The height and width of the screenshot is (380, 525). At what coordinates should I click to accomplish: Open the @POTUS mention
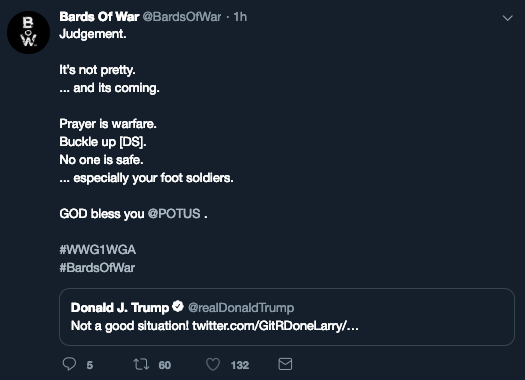tap(174, 214)
